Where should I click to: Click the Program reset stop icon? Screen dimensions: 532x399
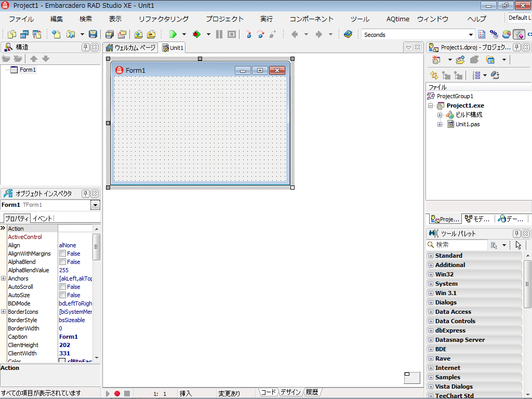tap(232, 34)
